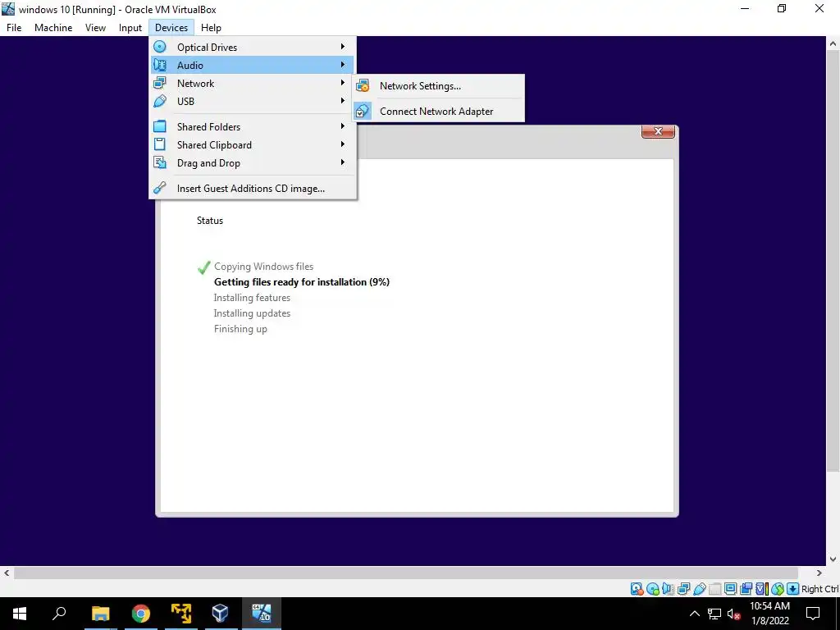
Task: Click the display status bar indicator
Action: (x=730, y=589)
